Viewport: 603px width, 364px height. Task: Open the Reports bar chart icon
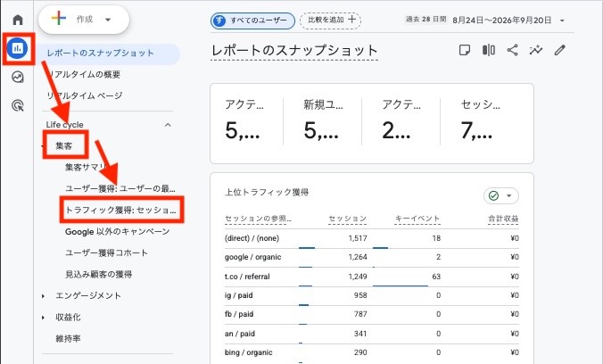click(17, 48)
